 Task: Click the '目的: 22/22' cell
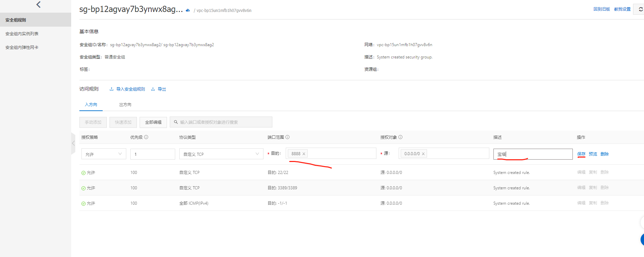point(278,173)
